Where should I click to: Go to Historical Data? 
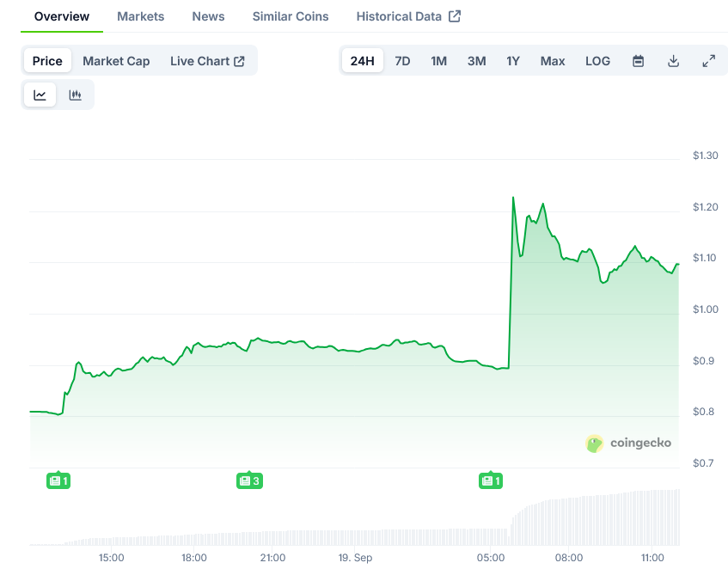pyautogui.click(x=398, y=15)
